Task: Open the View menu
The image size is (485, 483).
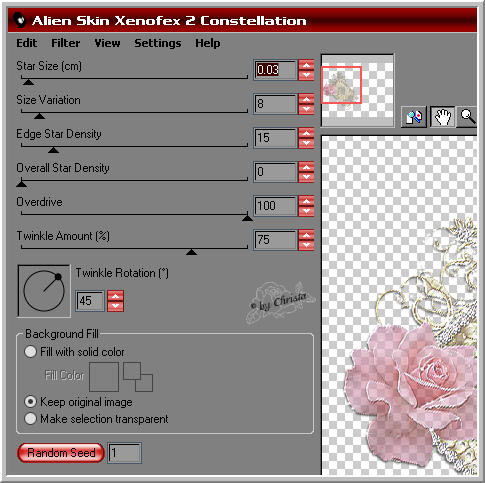Action: click(107, 43)
